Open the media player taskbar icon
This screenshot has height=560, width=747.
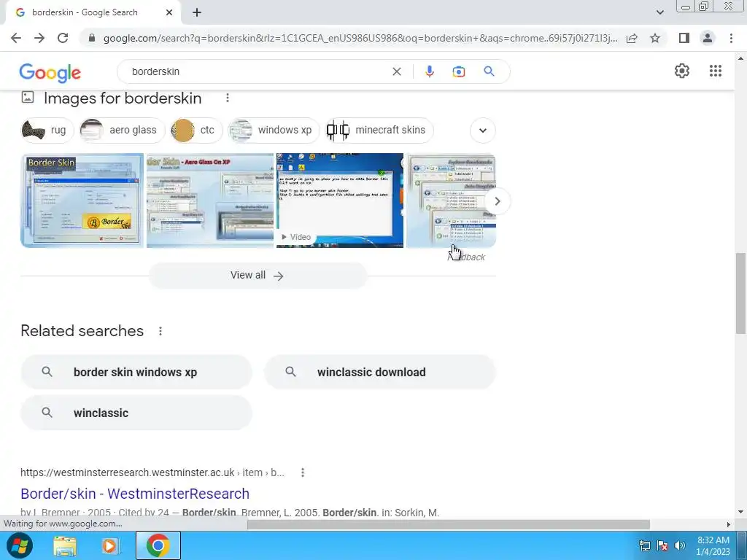point(109,545)
